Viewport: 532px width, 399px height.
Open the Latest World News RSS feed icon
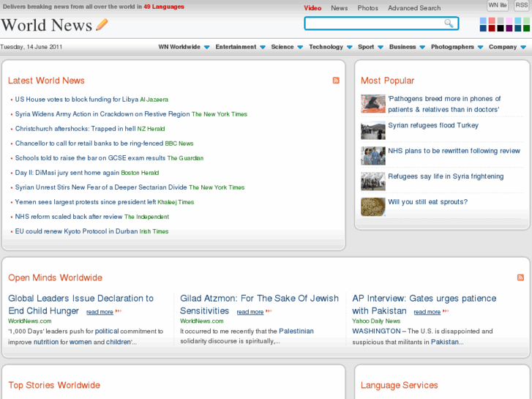click(x=336, y=80)
